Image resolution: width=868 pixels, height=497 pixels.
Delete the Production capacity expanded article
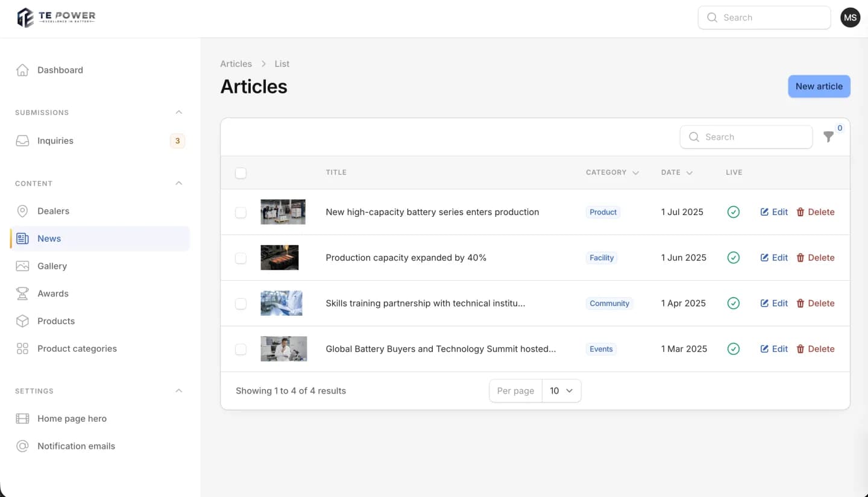[815, 258]
